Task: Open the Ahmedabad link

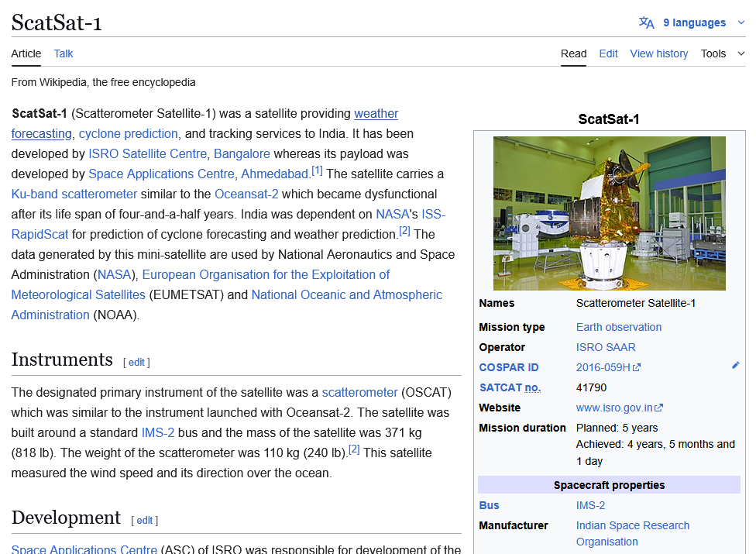Action: tap(274, 174)
